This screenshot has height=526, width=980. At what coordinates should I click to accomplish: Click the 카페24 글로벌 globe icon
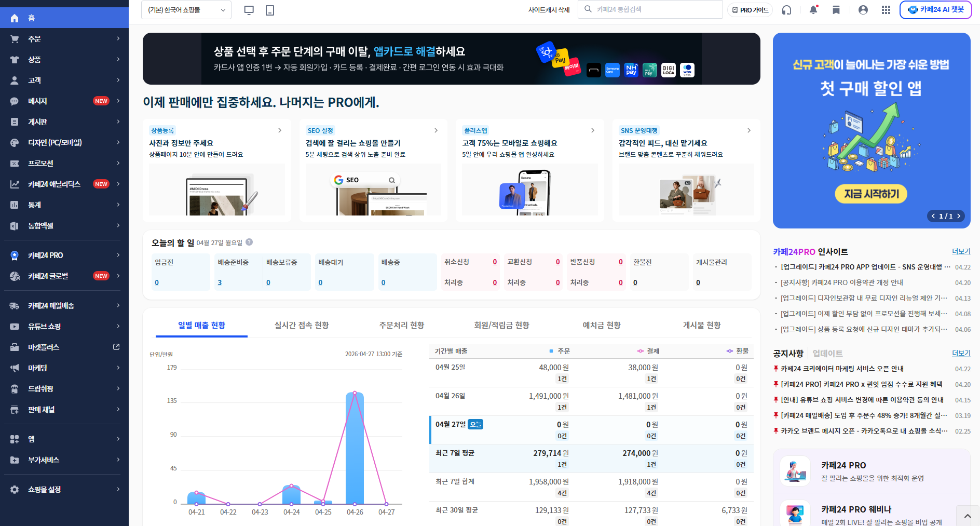pos(15,276)
